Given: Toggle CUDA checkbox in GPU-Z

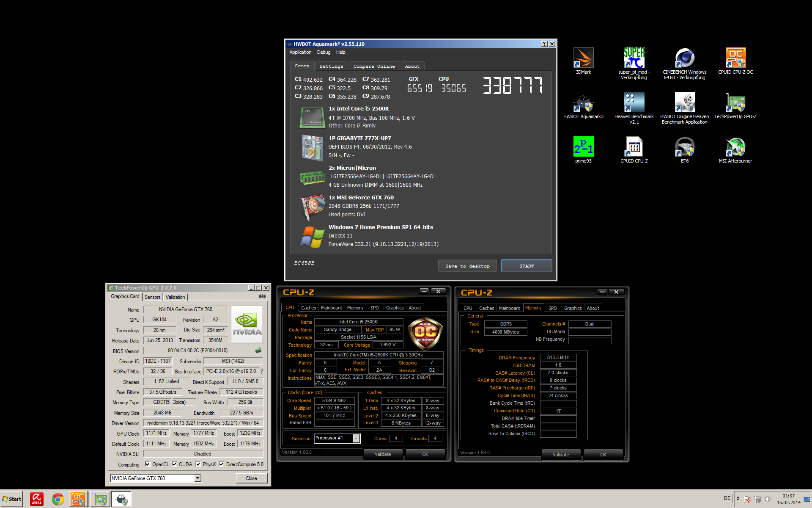Looking at the screenshot, I should (x=174, y=464).
